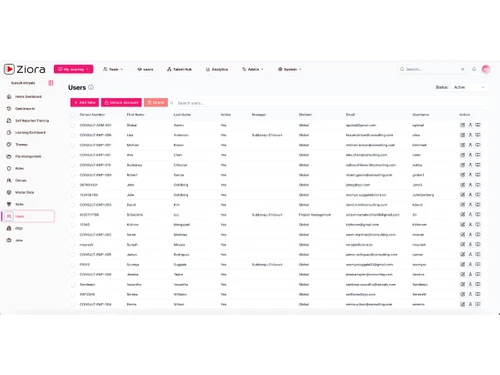
Task: Click the Unlock Account button
Action: [x=122, y=102]
